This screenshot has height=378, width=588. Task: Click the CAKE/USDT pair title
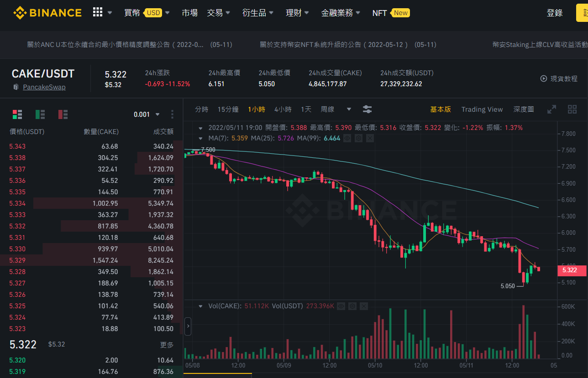click(x=43, y=74)
